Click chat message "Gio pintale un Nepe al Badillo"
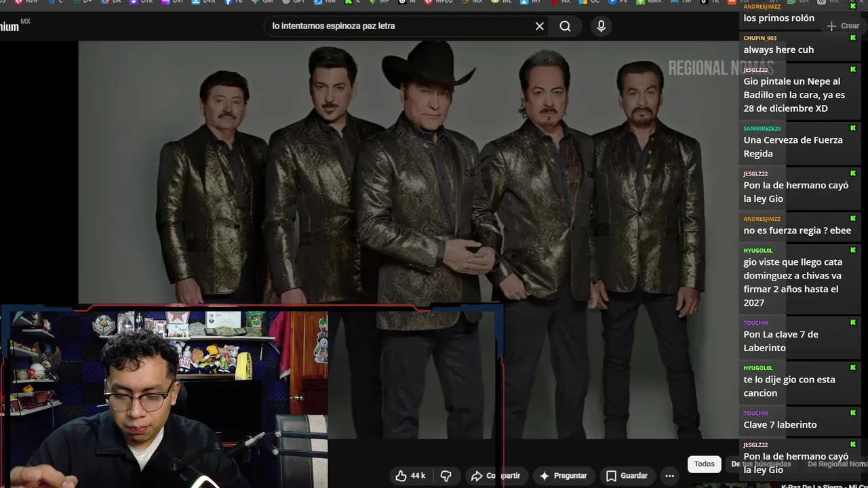This screenshot has height=488, width=868. [794, 95]
